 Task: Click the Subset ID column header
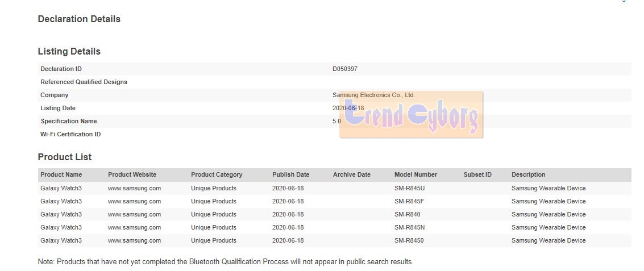click(477, 174)
